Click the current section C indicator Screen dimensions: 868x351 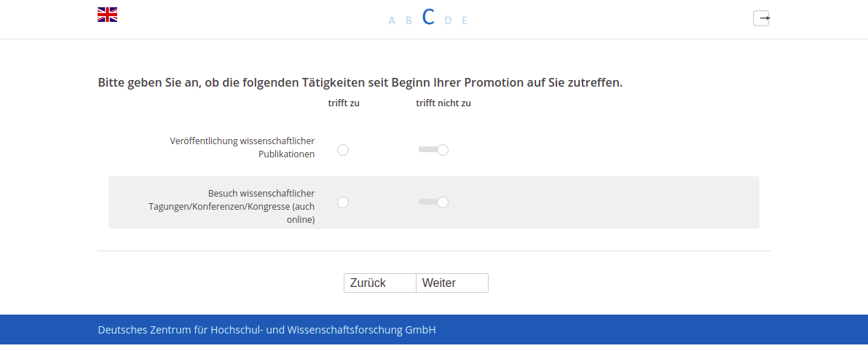click(428, 17)
